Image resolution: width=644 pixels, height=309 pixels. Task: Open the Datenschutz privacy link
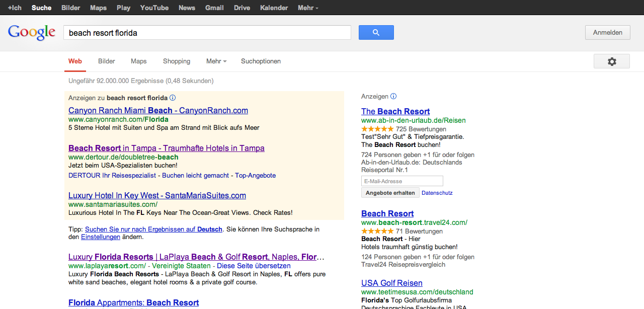pyautogui.click(x=437, y=193)
